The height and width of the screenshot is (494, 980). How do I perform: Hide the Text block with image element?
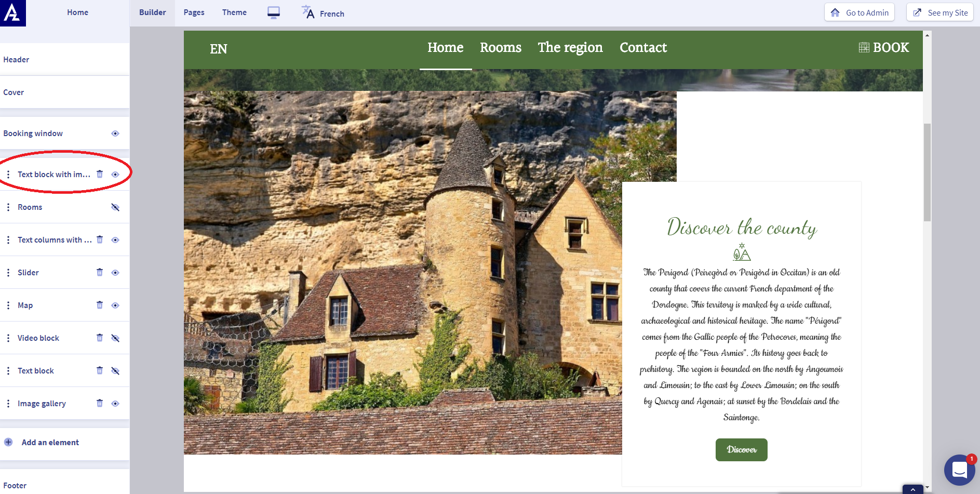(x=115, y=175)
